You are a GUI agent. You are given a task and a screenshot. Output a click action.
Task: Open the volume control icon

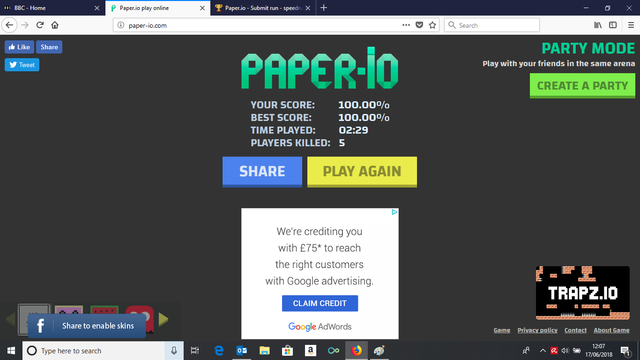(x=565, y=351)
